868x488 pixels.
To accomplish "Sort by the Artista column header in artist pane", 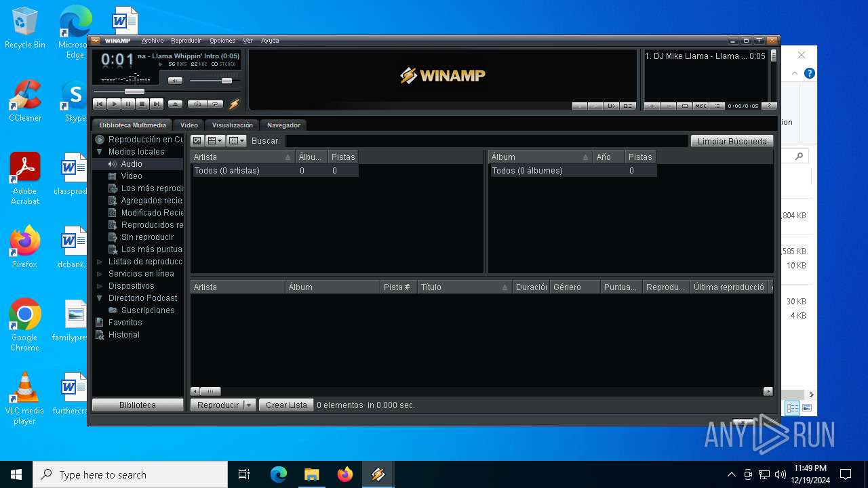I will point(243,157).
